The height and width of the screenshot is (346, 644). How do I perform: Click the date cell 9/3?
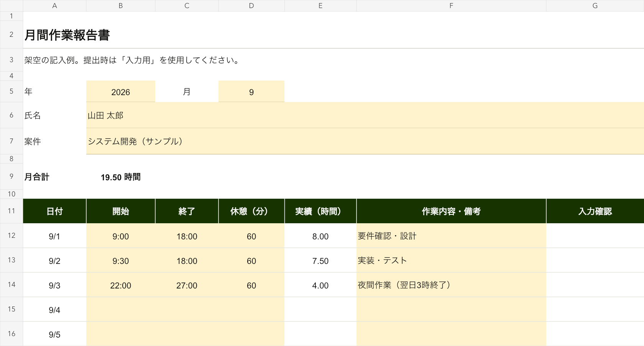point(54,285)
